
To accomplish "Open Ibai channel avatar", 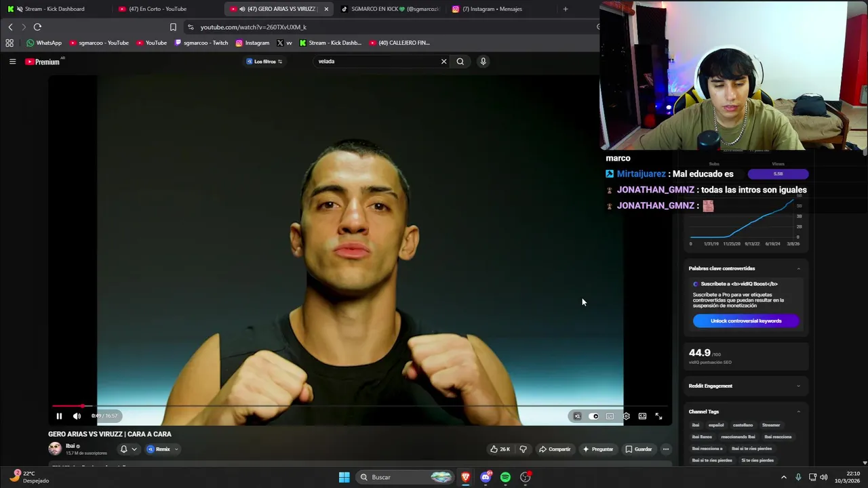I will point(55,449).
